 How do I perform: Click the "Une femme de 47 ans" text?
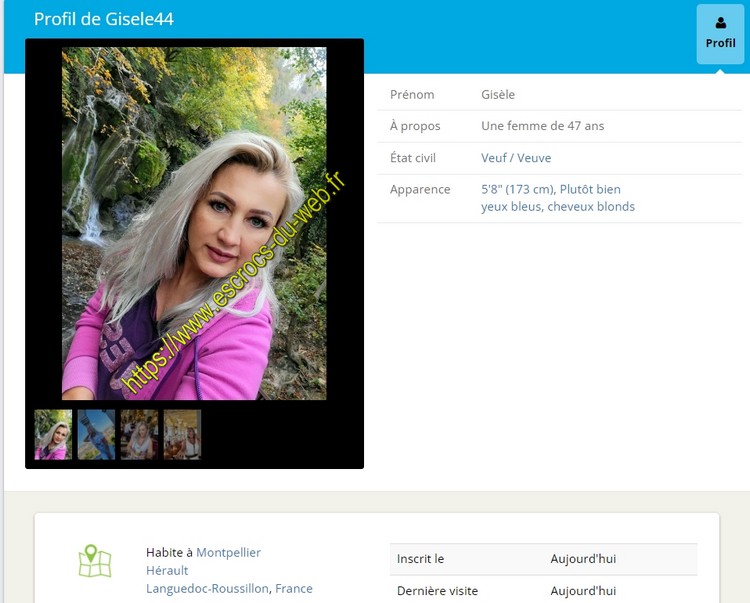tap(542, 126)
